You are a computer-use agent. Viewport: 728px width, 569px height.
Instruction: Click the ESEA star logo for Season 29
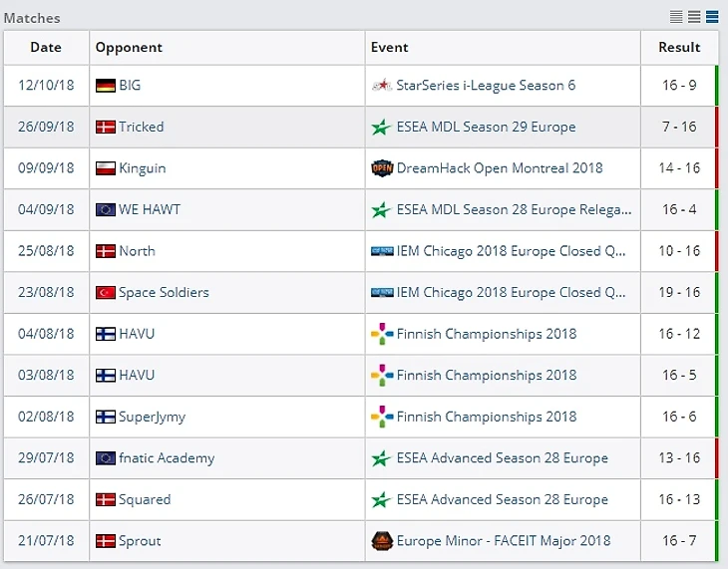click(381, 128)
